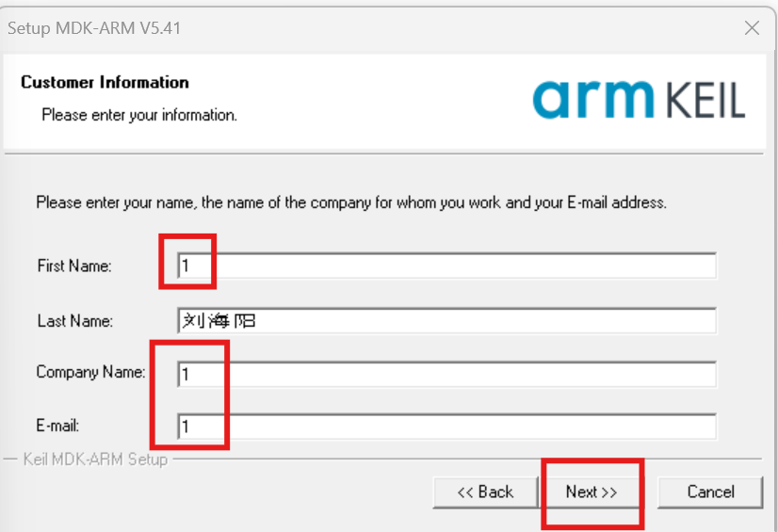
Task: Click the Customer Information heading
Action: coord(105,82)
